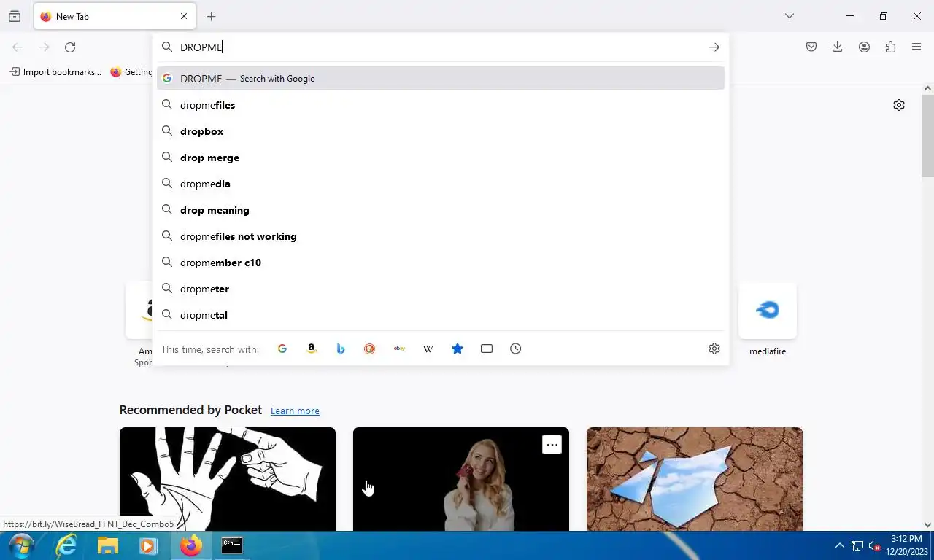The height and width of the screenshot is (560, 934).
Task: Follow the Learn more link for Pocket
Action: pos(295,411)
